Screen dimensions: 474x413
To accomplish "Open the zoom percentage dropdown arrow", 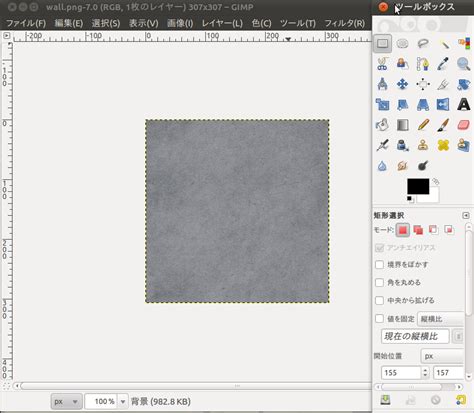I will 123,402.
